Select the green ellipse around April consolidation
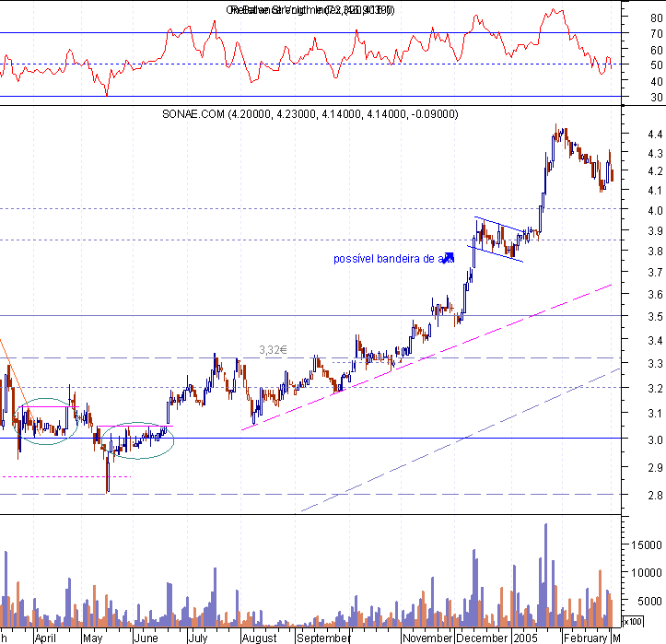 pyautogui.click(x=46, y=421)
